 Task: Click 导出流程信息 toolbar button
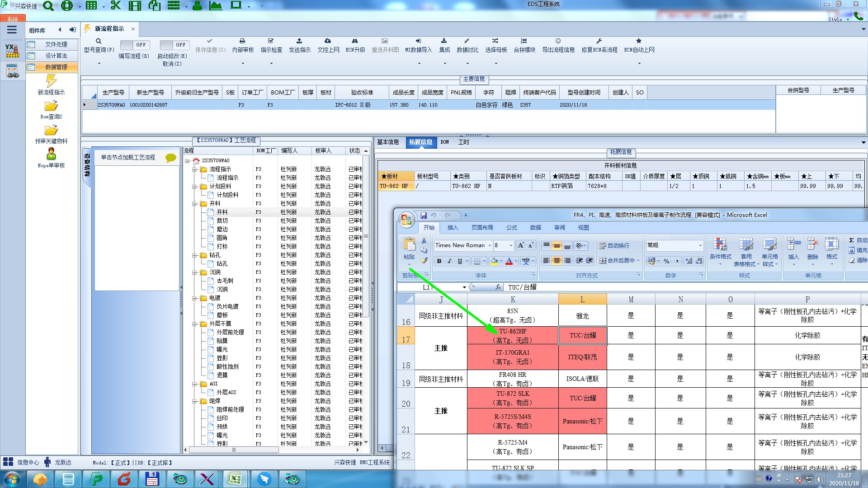pyautogui.click(x=558, y=46)
